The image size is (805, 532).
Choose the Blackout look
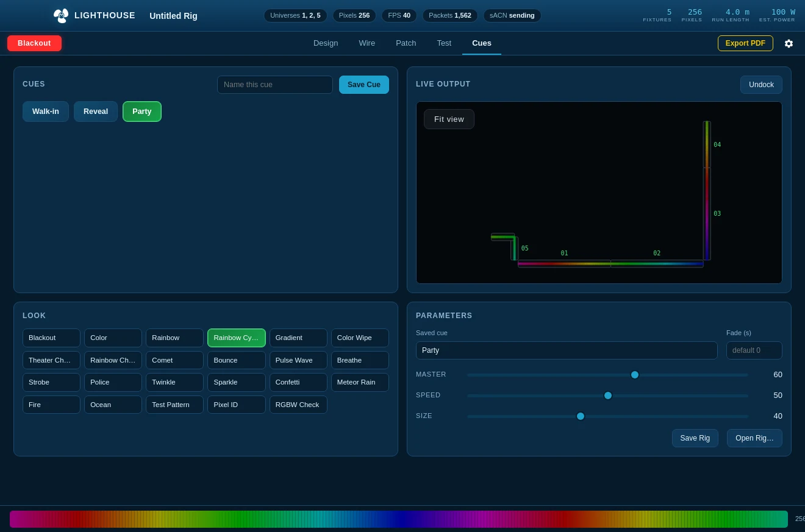tap(51, 338)
